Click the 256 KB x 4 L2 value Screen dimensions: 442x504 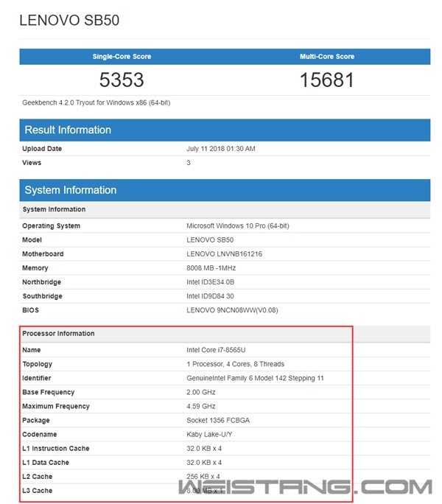click(203, 476)
